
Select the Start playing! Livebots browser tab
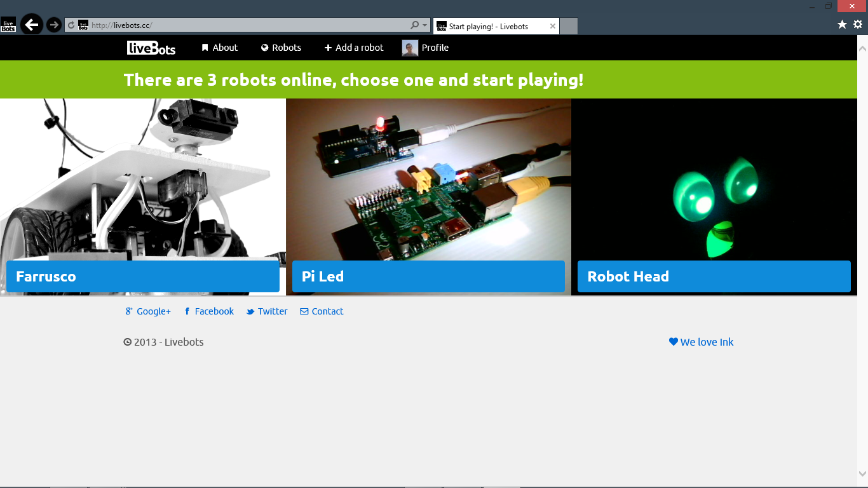(x=489, y=26)
